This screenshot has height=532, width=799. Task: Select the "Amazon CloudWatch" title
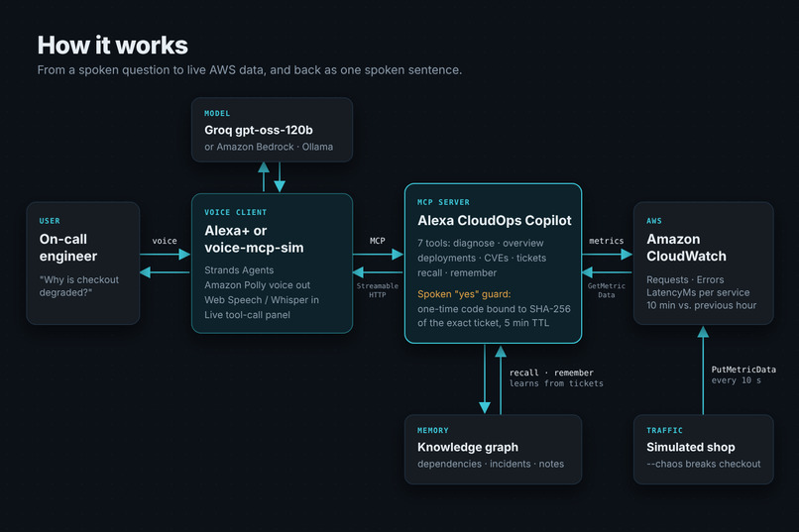tap(686, 248)
